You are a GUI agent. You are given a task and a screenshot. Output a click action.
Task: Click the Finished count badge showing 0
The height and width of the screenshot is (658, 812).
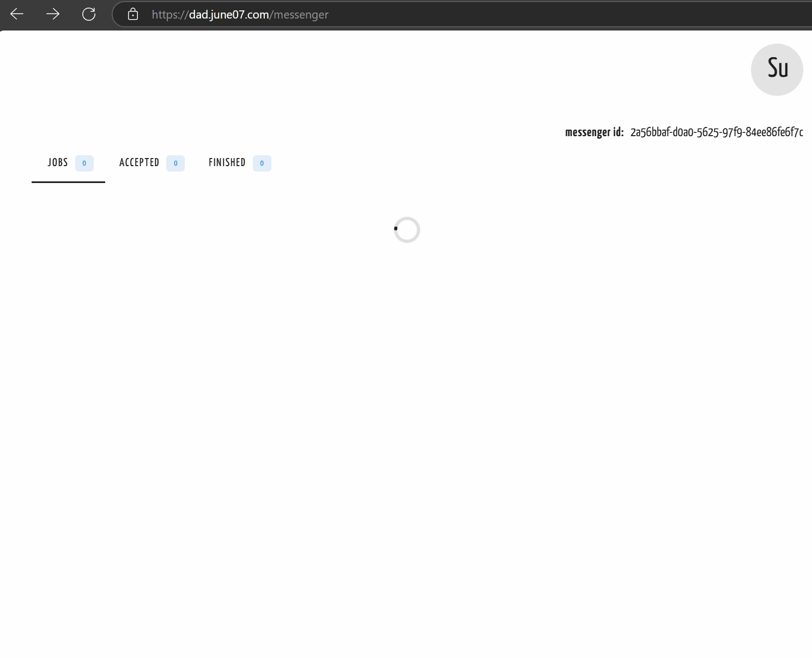click(262, 163)
